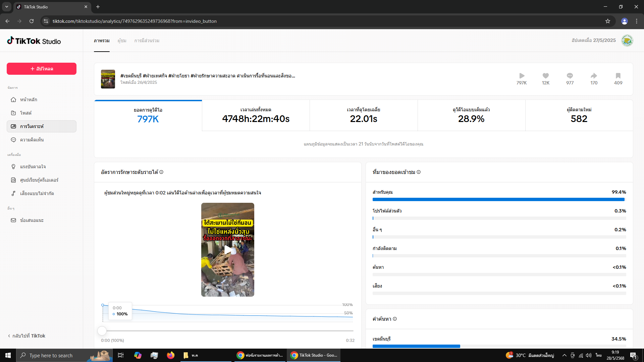Open unlimited sounds (เสียงแบบไม่จำกัด) item

42,193
